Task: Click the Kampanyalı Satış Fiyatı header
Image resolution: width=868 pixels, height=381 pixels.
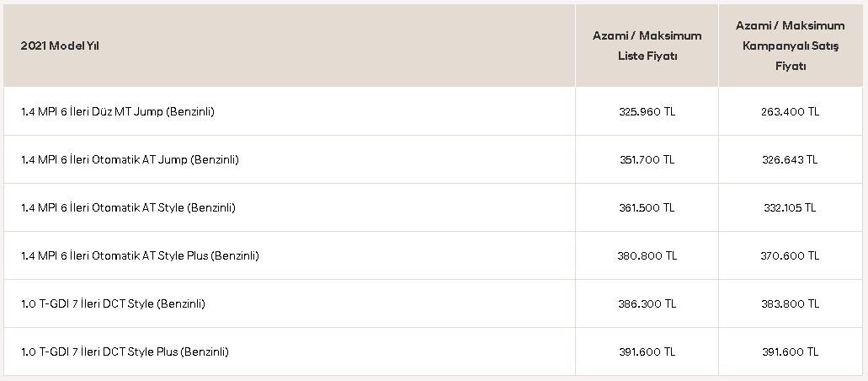Action: [791, 46]
